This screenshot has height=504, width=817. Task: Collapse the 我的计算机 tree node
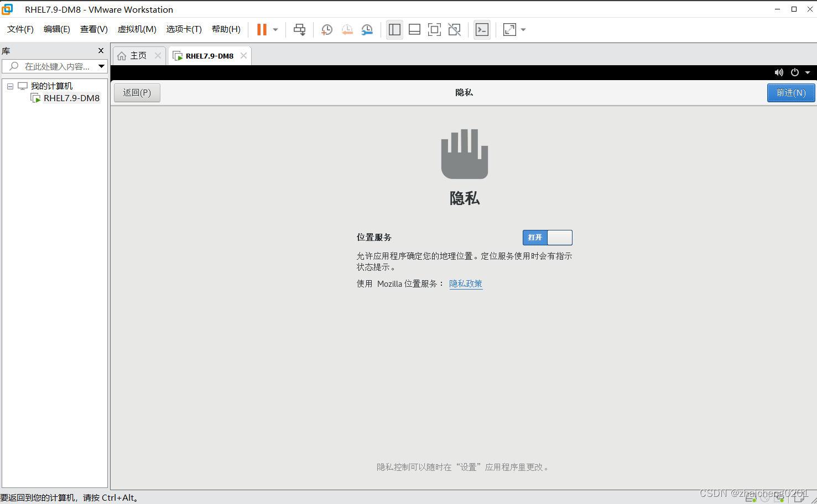tap(10, 86)
